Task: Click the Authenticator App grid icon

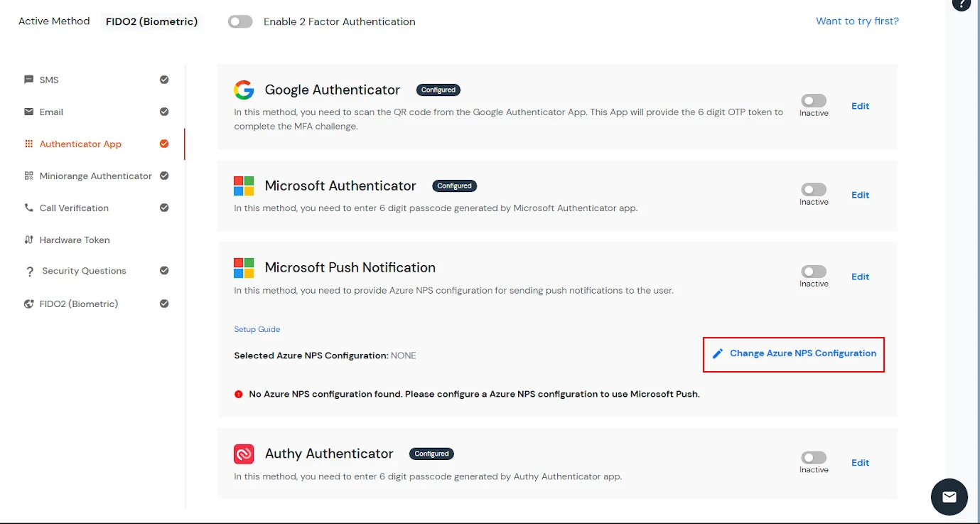Action: pyautogui.click(x=28, y=144)
